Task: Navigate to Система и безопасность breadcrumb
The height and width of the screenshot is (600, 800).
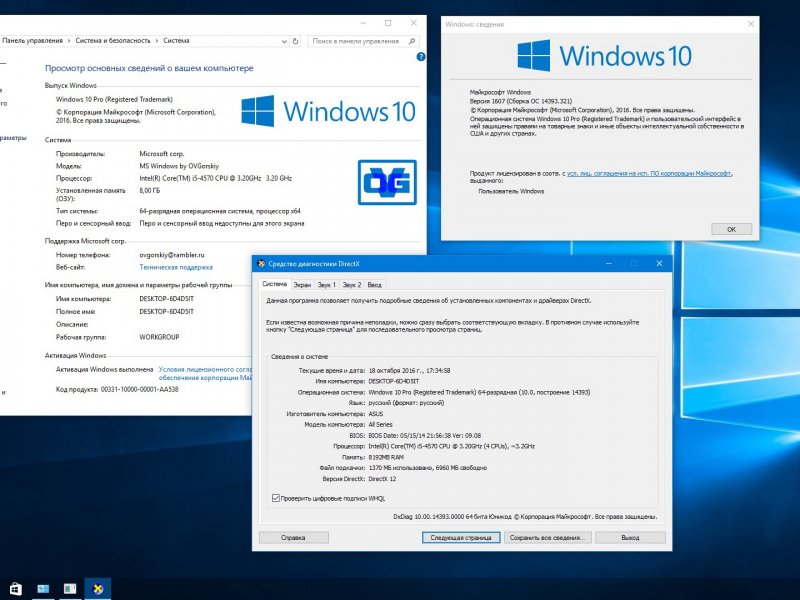Action: click(113, 41)
